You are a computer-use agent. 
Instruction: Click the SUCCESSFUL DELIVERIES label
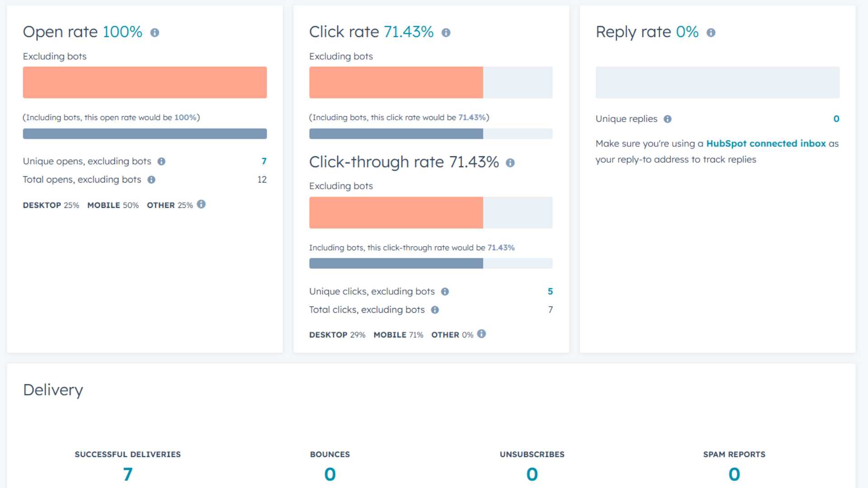127,455
